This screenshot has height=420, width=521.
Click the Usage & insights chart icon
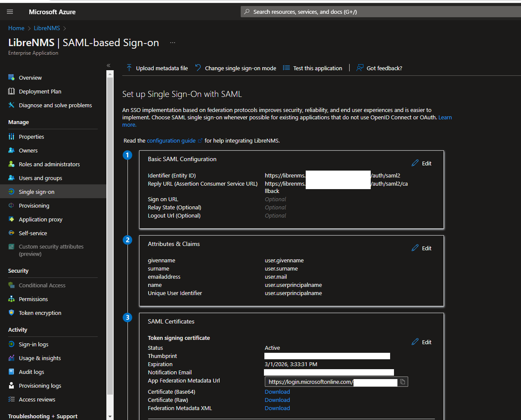coord(11,358)
